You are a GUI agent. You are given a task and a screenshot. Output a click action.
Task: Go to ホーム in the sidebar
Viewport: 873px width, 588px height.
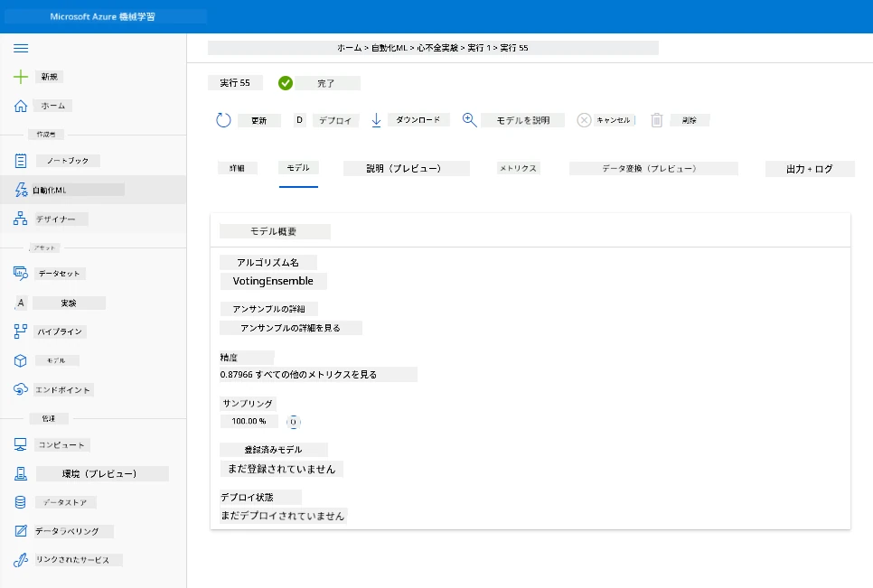[53, 106]
